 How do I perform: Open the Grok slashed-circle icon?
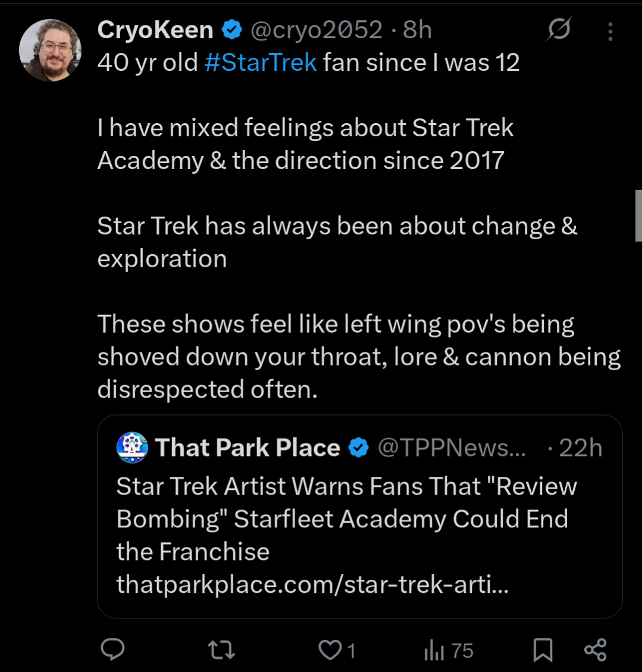pyautogui.click(x=559, y=30)
